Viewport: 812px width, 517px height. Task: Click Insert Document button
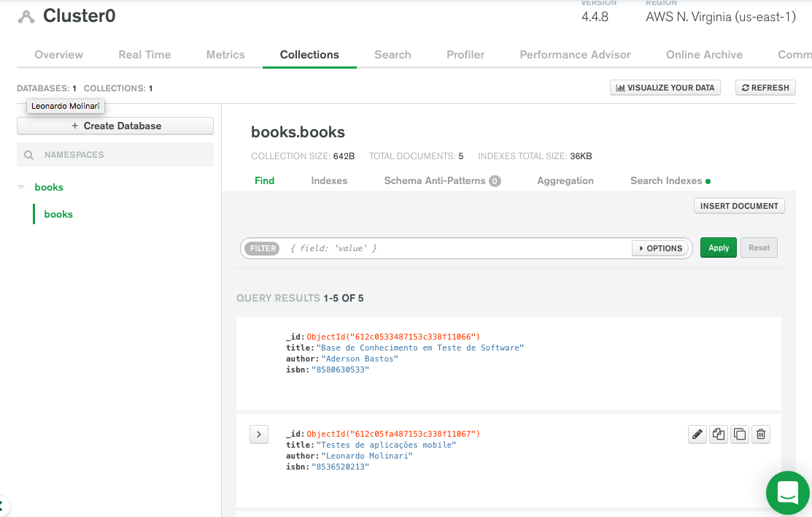(739, 206)
